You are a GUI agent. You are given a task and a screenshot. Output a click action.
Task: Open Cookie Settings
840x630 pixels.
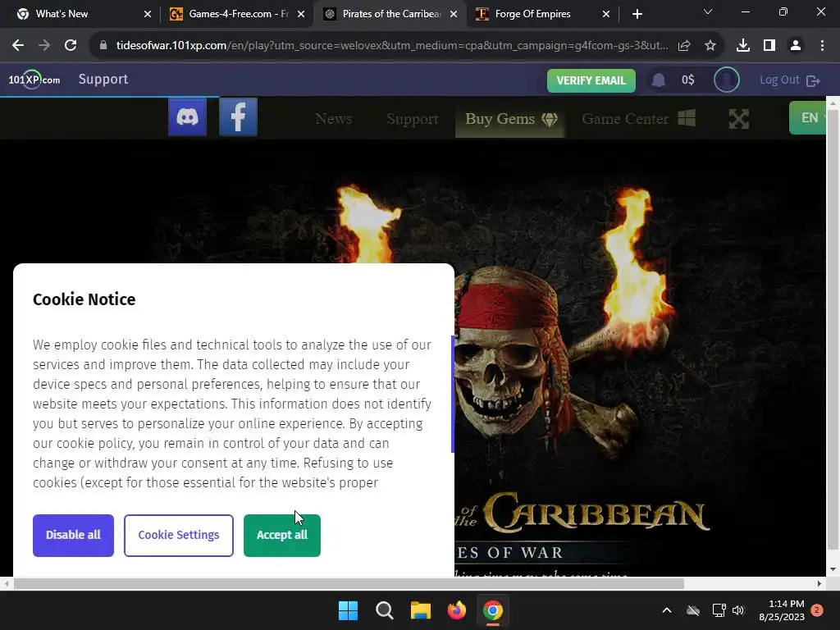point(178,535)
